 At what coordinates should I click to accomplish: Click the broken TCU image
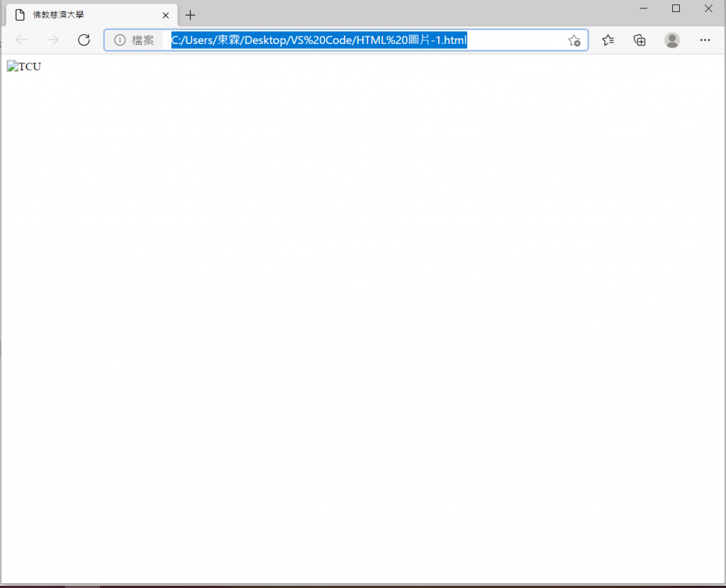pyautogui.click(x=24, y=66)
